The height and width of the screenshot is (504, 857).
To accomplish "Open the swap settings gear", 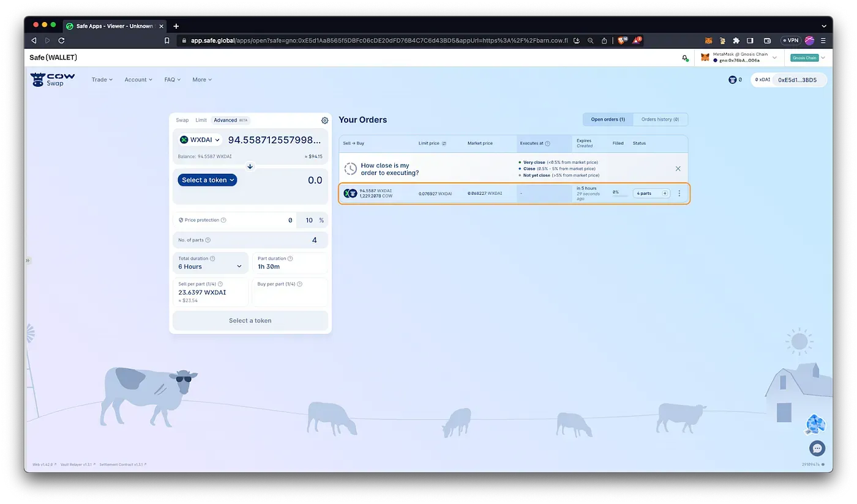I will (324, 120).
